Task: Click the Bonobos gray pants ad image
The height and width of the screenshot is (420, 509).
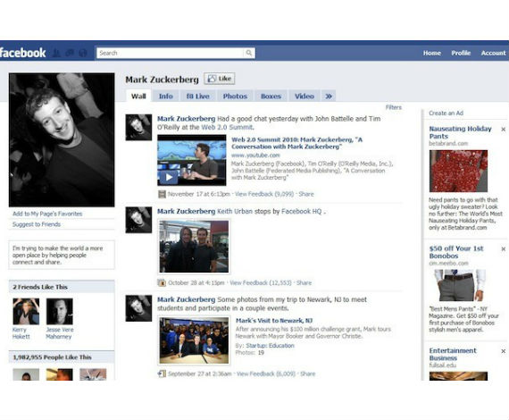Action: (x=458, y=285)
